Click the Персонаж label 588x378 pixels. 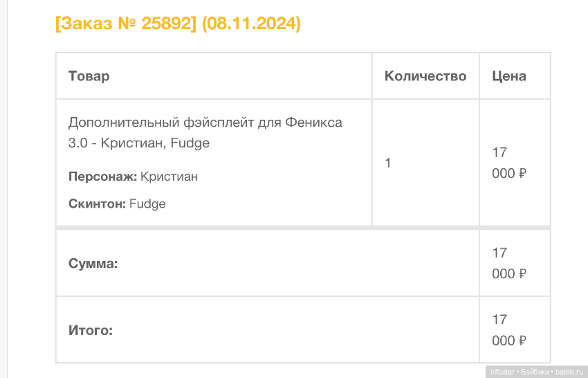pos(102,177)
